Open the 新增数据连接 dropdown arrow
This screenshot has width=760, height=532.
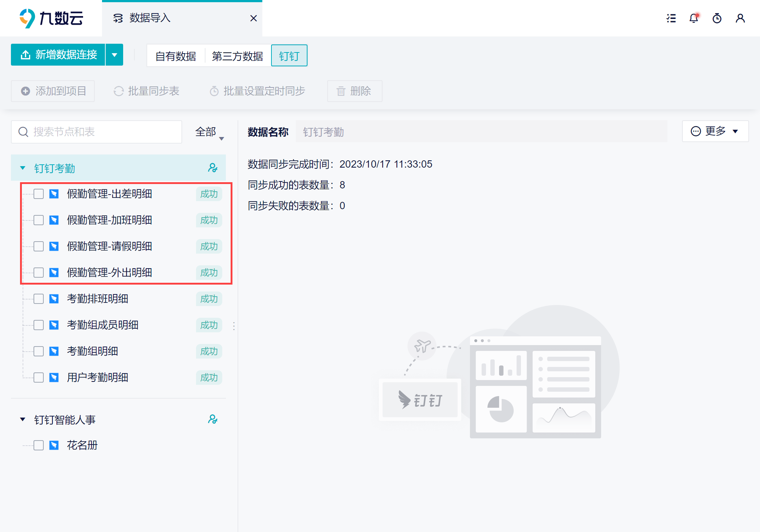click(114, 55)
